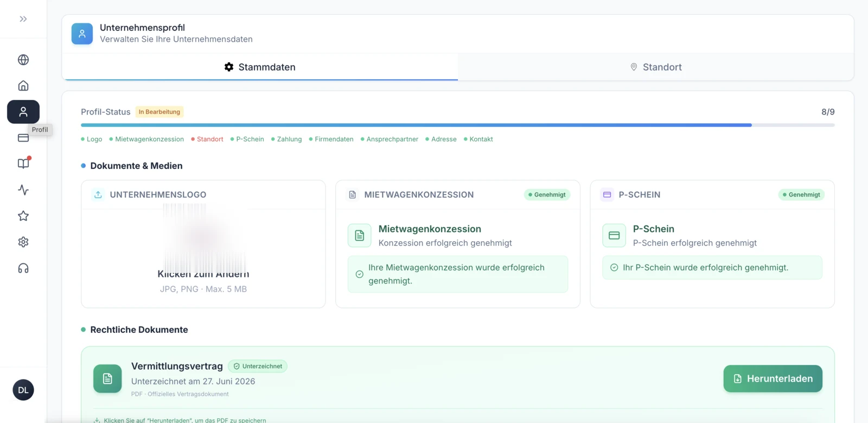
Task: Click the blue Unternehmensprofil header icon
Action: click(82, 34)
